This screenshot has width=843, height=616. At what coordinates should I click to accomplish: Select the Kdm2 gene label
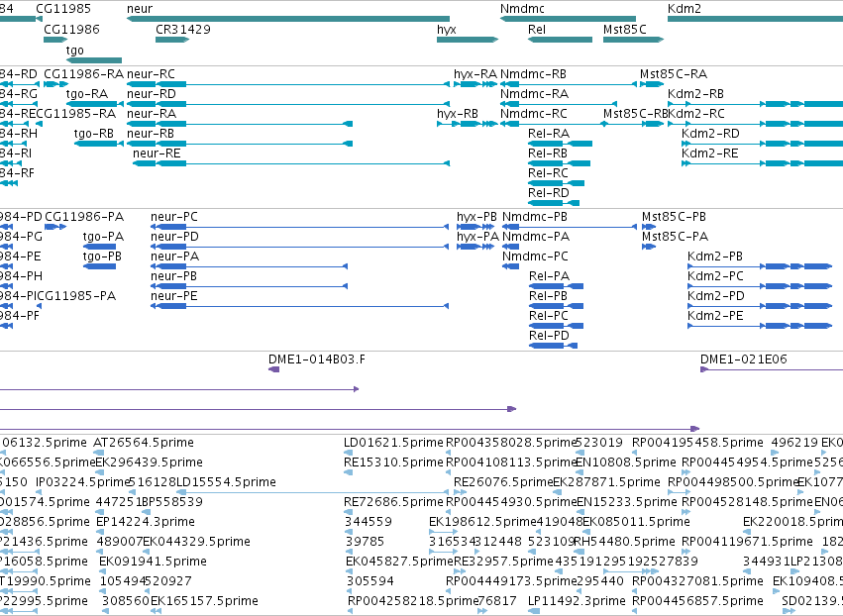685,9
